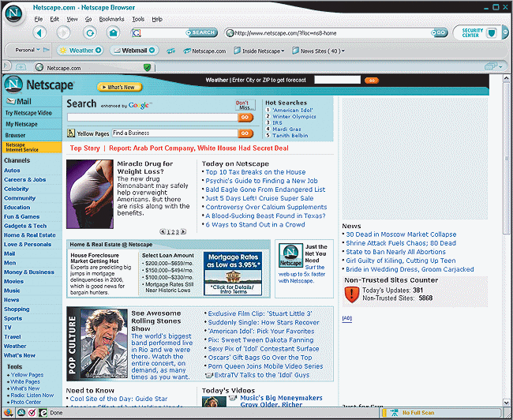Click the Yellow Pages walking figure icon

(71, 133)
